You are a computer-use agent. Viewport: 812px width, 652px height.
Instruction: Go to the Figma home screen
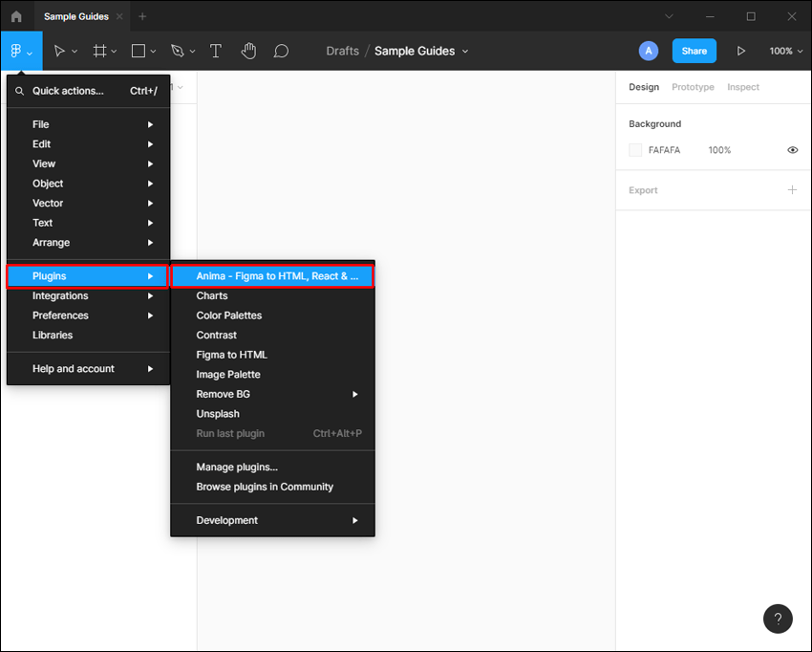(x=15, y=16)
